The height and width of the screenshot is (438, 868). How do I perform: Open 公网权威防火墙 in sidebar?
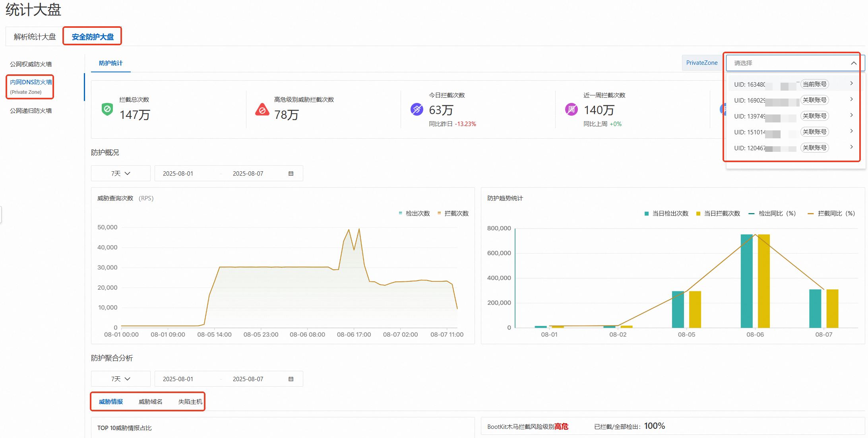click(x=31, y=64)
